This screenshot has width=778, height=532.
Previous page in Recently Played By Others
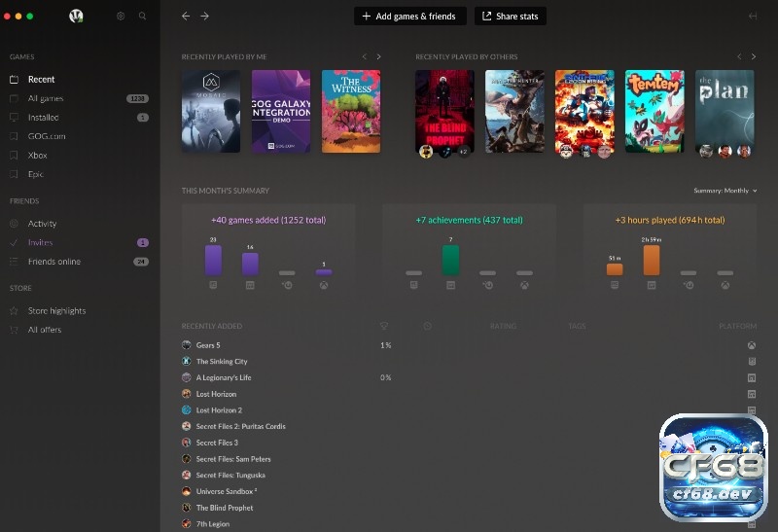pos(739,56)
